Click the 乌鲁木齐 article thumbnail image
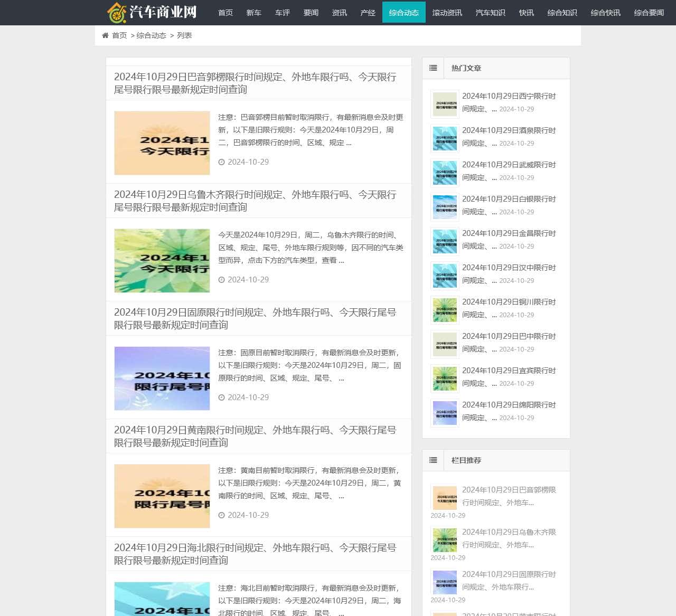Viewport: 676px width, 616px height. (162, 261)
